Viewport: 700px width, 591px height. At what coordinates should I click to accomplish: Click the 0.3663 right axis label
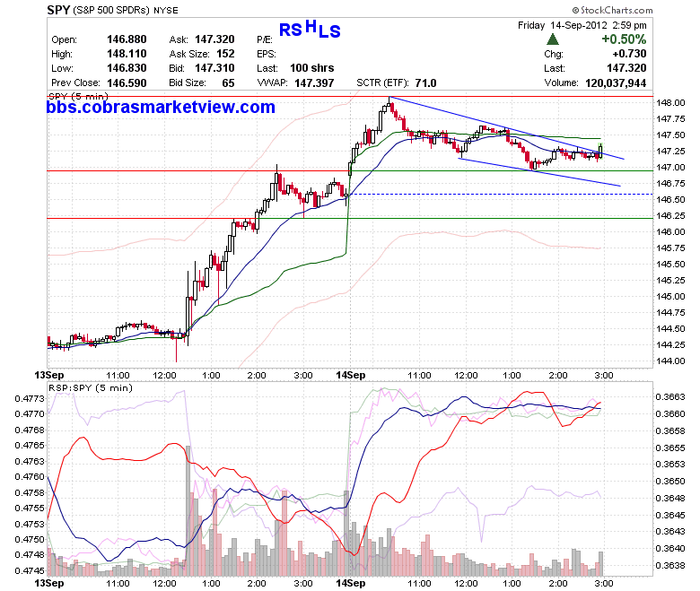pos(670,397)
